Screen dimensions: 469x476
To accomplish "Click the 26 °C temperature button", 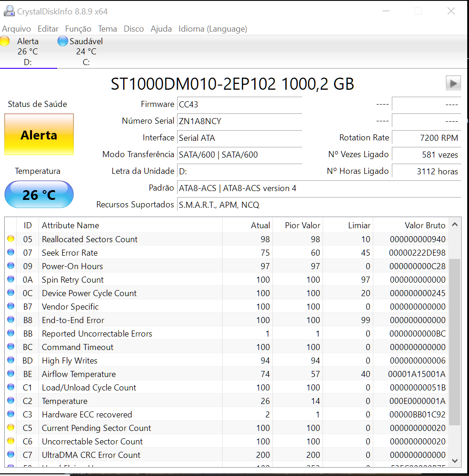I will [x=39, y=194].
